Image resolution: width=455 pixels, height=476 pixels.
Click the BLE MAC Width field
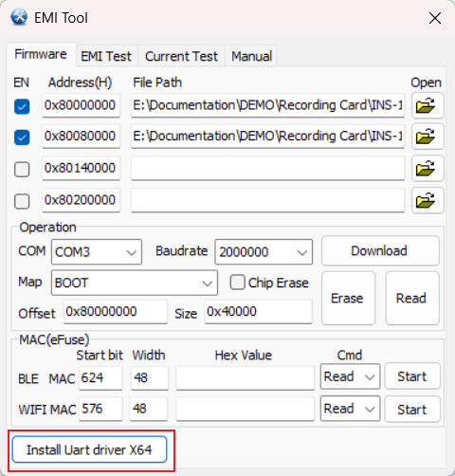coord(150,377)
